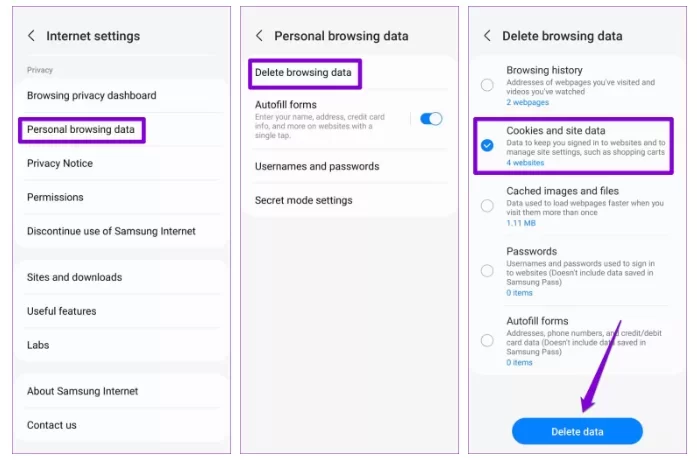Select the Passwords radio button
The height and width of the screenshot is (462, 697).
coord(487,270)
